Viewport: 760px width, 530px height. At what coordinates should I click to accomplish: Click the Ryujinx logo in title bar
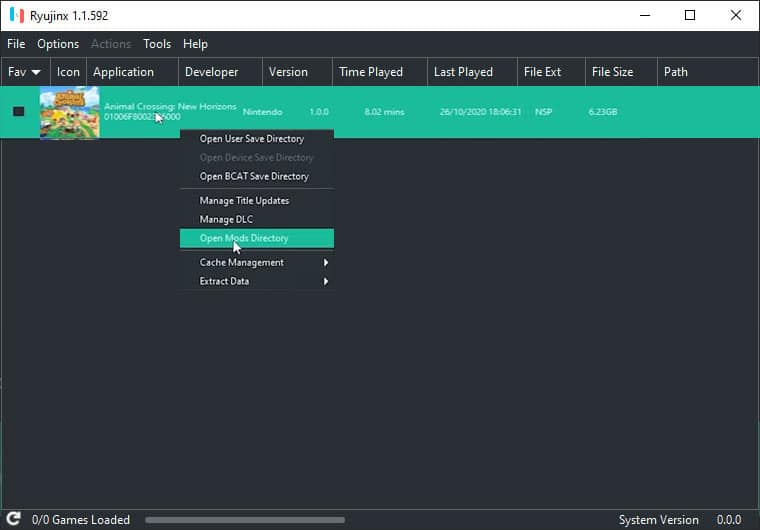15,16
